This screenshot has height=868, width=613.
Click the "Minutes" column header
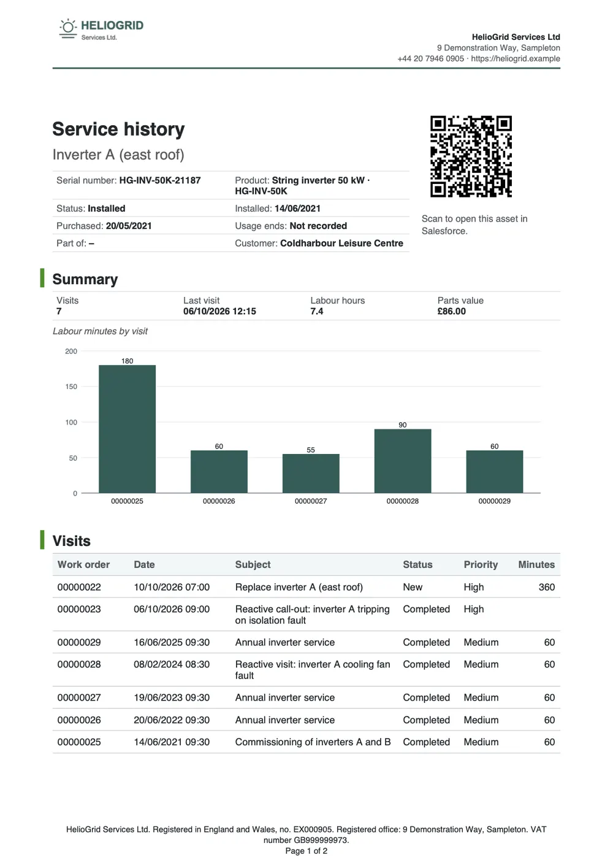click(x=536, y=564)
